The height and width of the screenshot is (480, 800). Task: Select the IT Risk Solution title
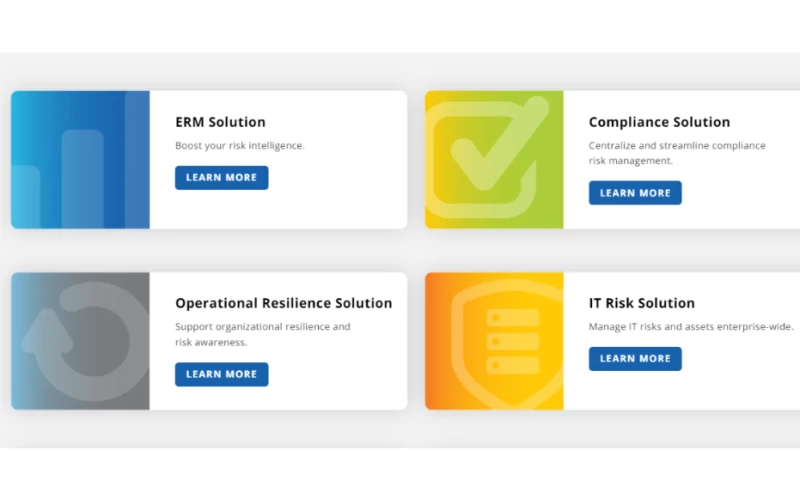coord(641,303)
